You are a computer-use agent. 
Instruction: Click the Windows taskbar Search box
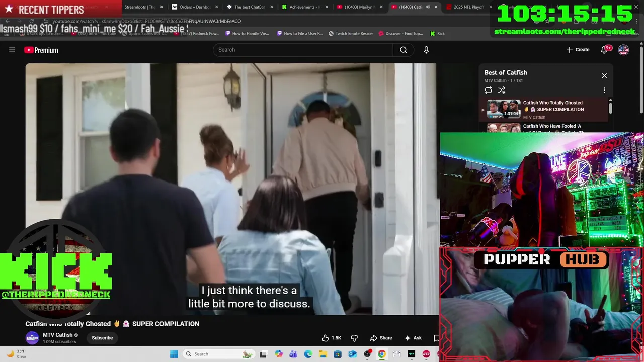[x=218, y=354]
